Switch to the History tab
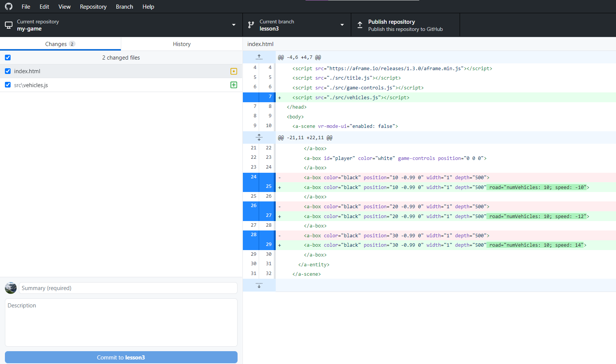 [x=182, y=44]
